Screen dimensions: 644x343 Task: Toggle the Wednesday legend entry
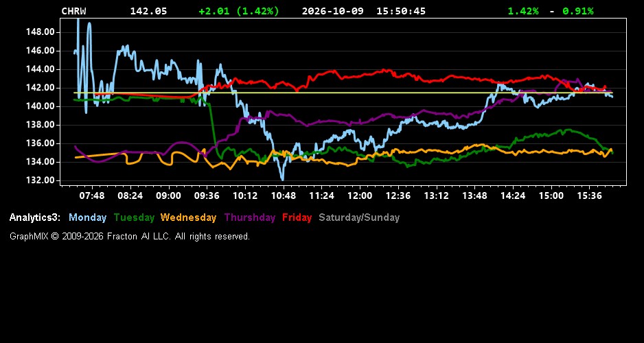[189, 217]
